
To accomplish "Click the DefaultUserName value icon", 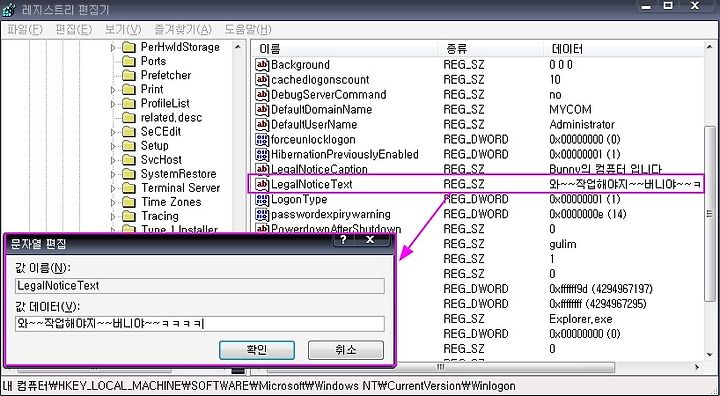I will click(x=262, y=124).
